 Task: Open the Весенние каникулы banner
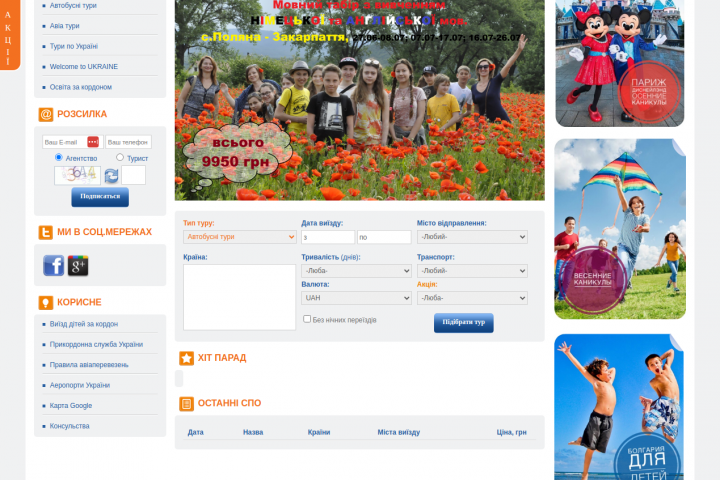(620, 229)
